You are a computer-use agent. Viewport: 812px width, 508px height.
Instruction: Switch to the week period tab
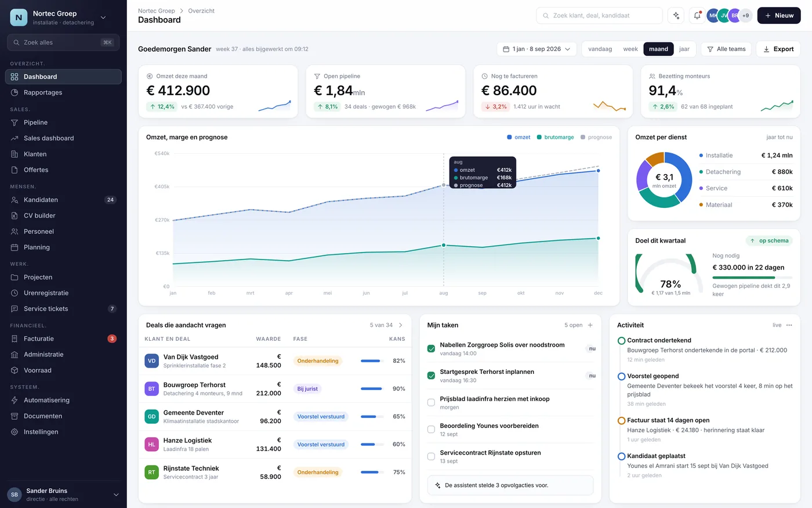(x=630, y=49)
